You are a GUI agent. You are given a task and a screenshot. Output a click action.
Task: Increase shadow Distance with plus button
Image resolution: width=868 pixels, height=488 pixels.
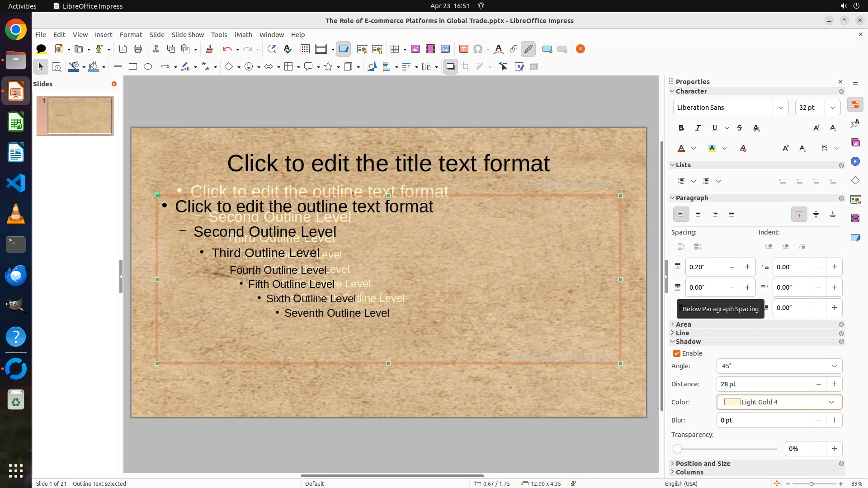point(834,384)
